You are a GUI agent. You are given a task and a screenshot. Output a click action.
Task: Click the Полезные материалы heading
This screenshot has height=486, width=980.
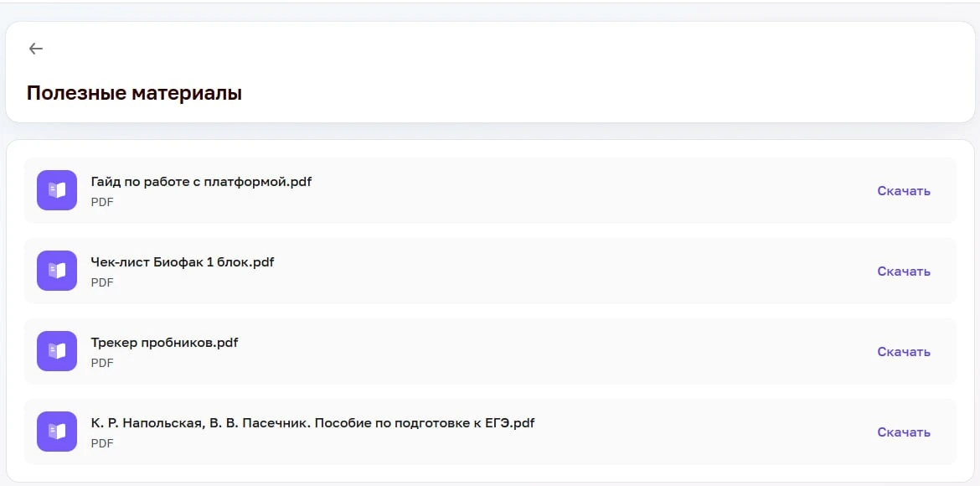point(134,93)
